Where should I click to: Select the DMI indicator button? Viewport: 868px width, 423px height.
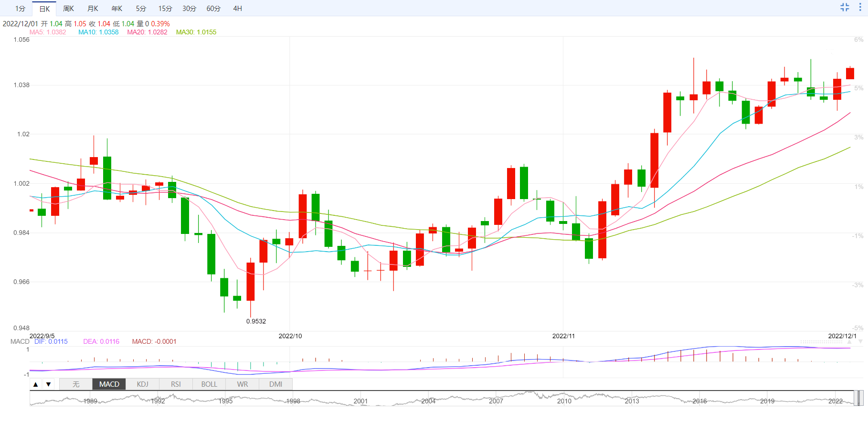coord(276,384)
